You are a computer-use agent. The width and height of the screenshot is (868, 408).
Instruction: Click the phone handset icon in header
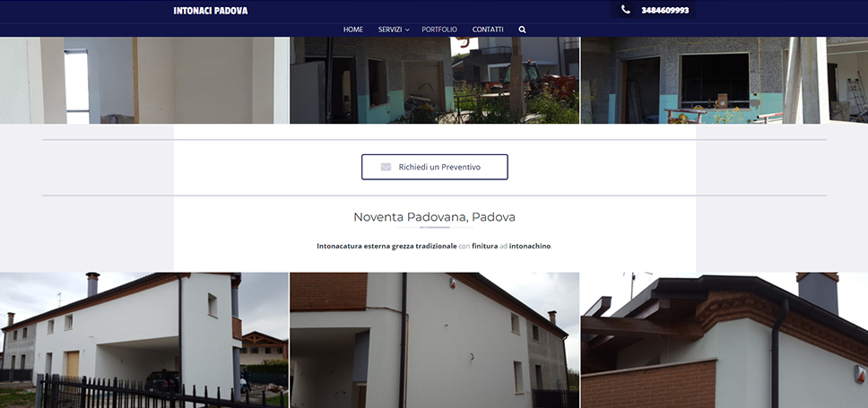click(626, 10)
